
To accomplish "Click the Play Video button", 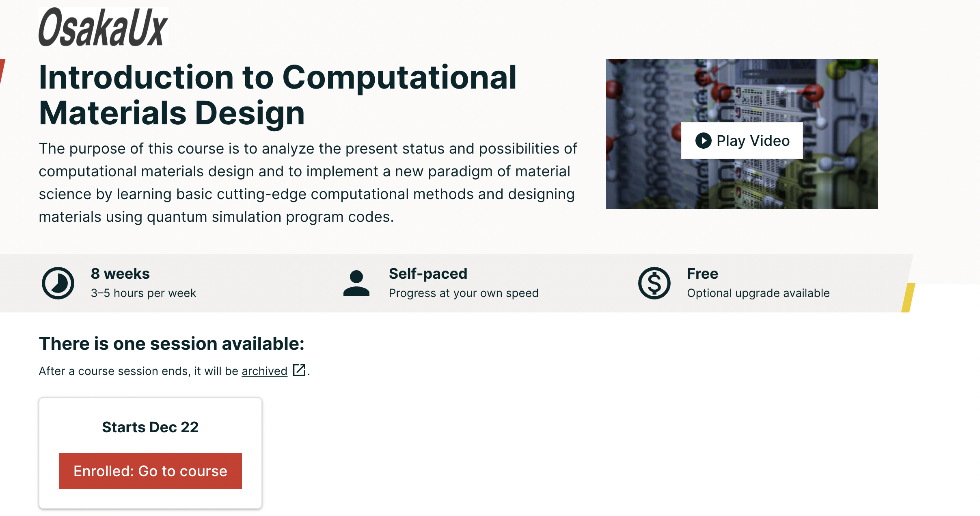I will (x=742, y=141).
